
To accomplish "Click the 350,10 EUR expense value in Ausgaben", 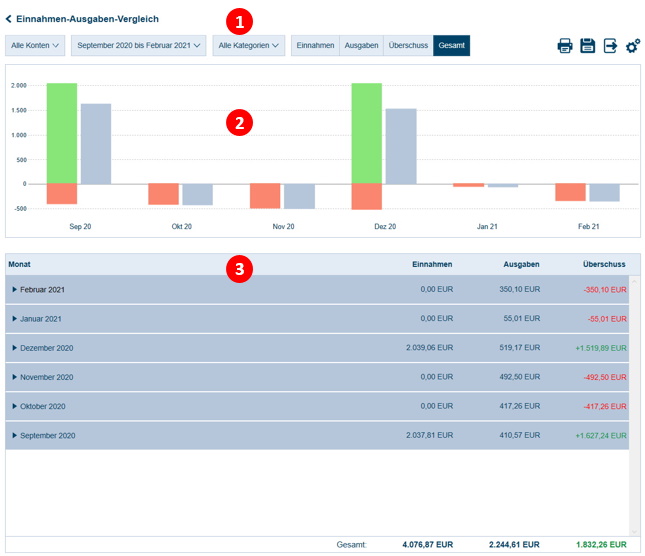I will (520, 290).
